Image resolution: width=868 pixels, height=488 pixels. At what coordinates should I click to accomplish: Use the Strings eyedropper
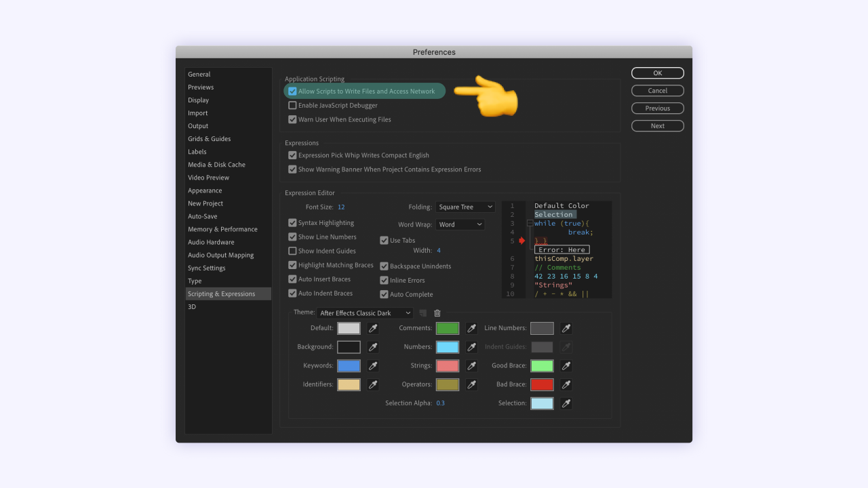(x=471, y=366)
